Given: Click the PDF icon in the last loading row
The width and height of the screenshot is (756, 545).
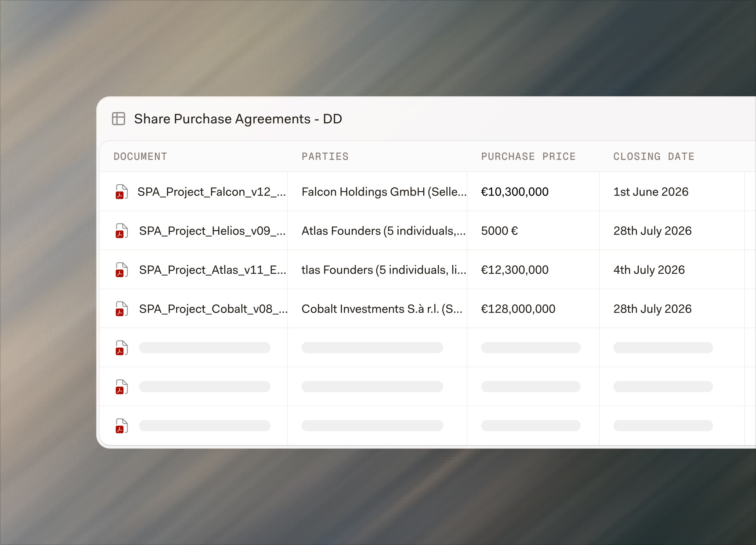Looking at the screenshot, I should (x=122, y=426).
